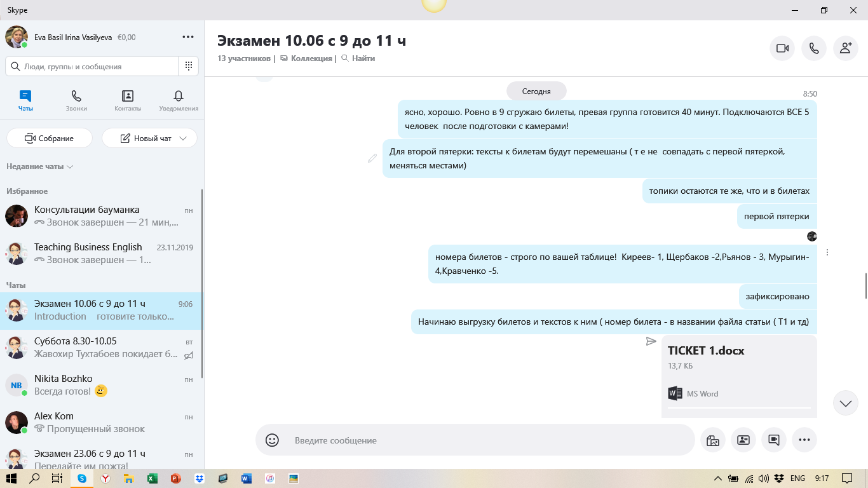The width and height of the screenshot is (868, 488).
Task: Open more options next to the message box
Action: coord(804,440)
